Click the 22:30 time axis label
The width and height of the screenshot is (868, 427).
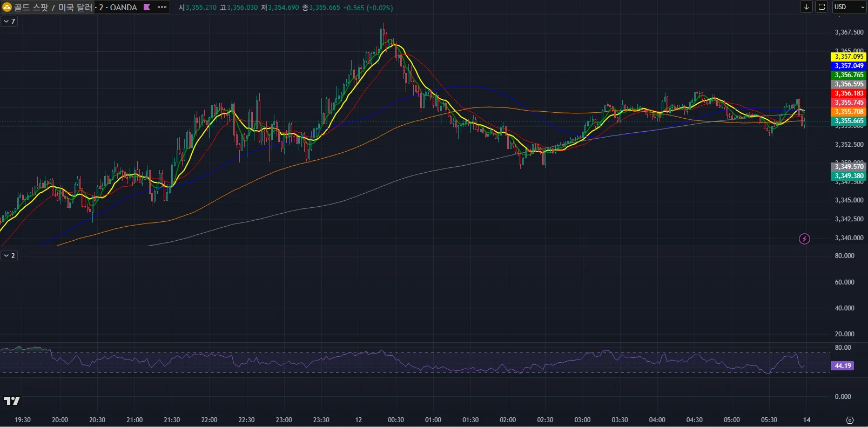pos(246,420)
